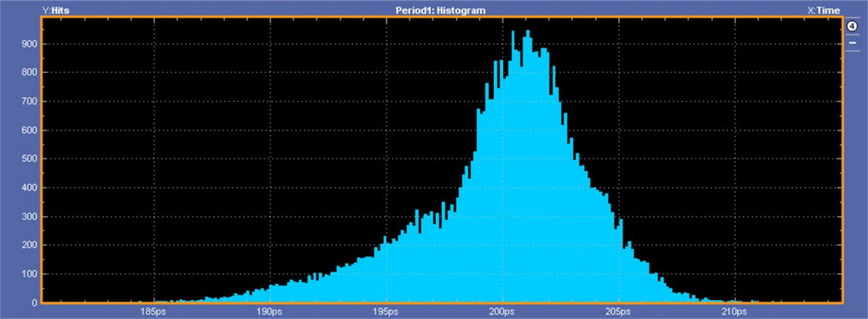The width and height of the screenshot is (868, 319).
Task: Click the Y:Hits axis label
Action: [x=56, y=10]
